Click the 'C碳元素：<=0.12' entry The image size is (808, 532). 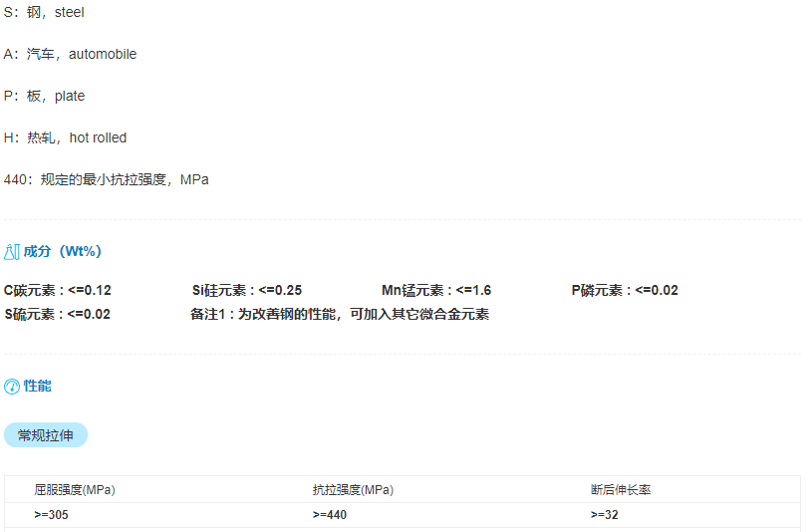58,290
